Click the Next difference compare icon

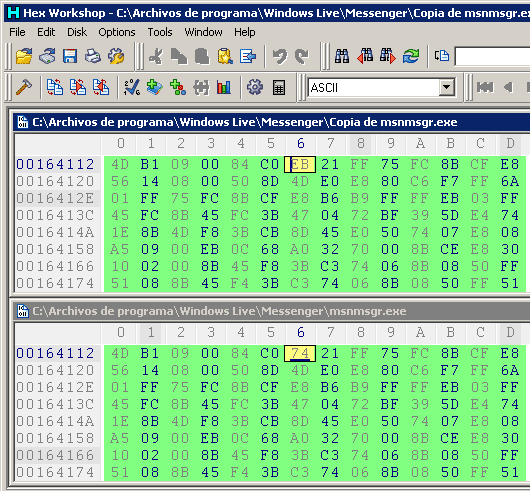coord(78,88)
